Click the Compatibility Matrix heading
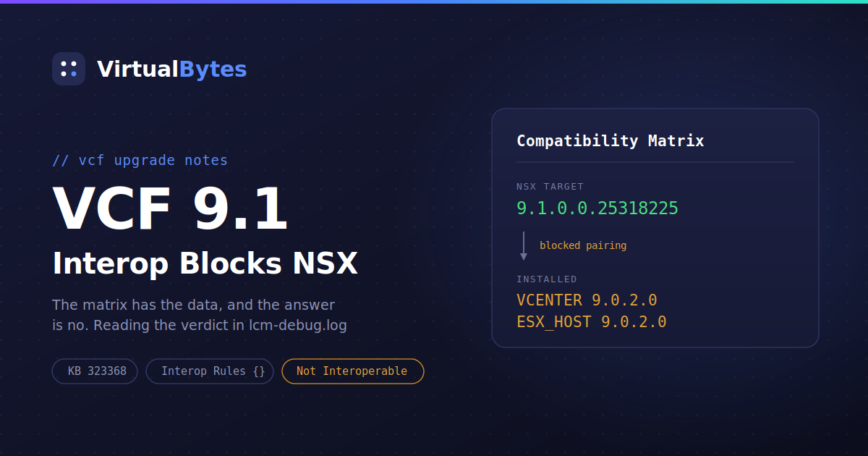The image size is (868, 456). [x=610, y=140]
